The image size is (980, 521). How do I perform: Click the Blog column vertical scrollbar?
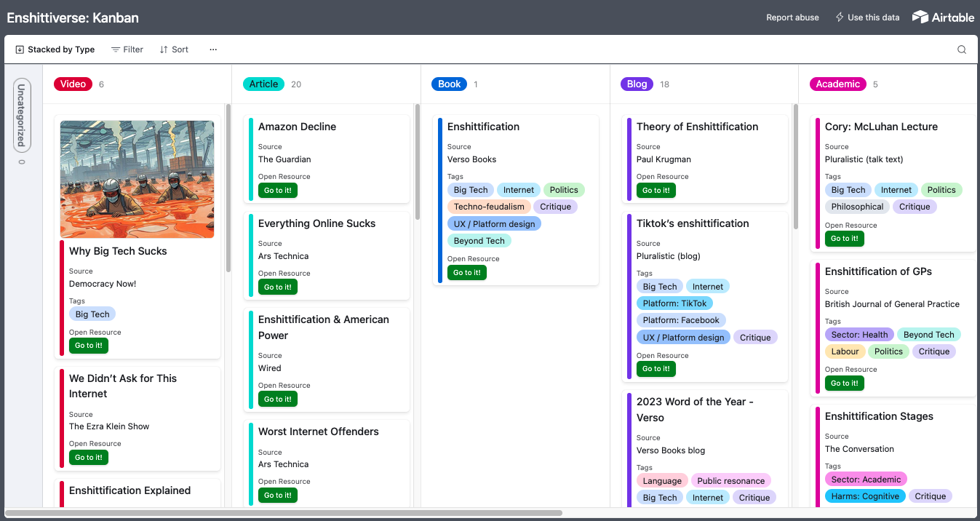pos(795,166)
